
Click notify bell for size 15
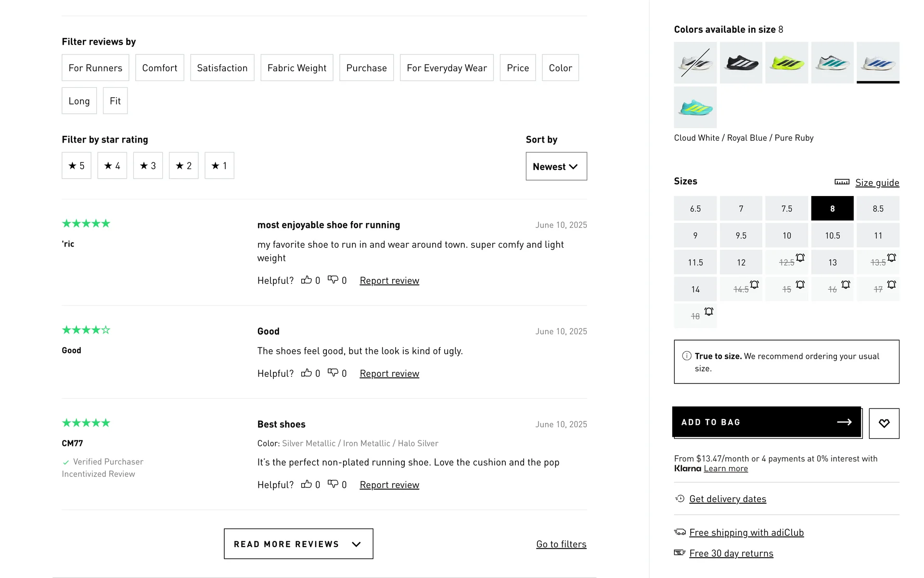click(x=800, y=285)
